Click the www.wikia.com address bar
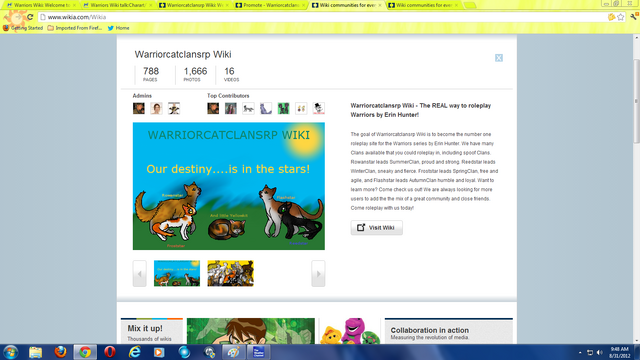The width and height of the screenshot is (640, 360). [x=322, y=17]
